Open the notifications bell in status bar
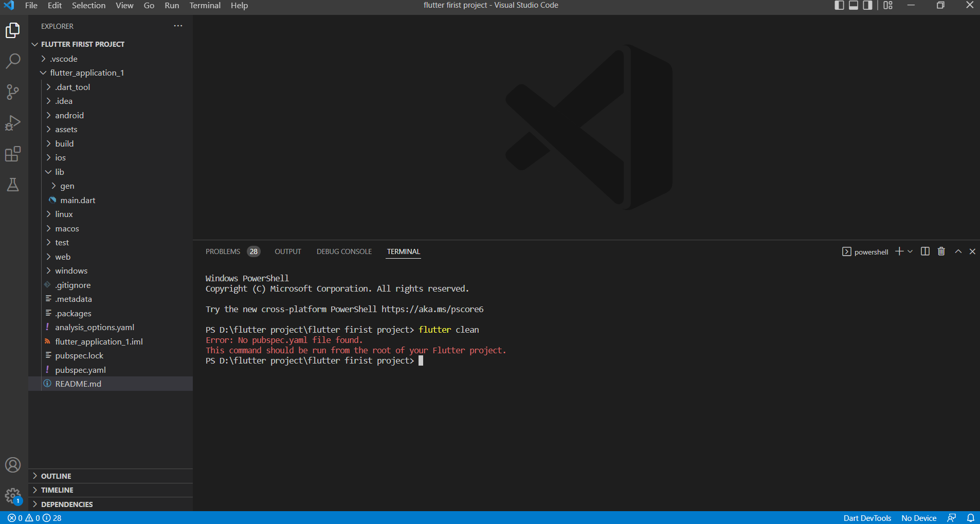The image size is (980, 524). point(971,518)
